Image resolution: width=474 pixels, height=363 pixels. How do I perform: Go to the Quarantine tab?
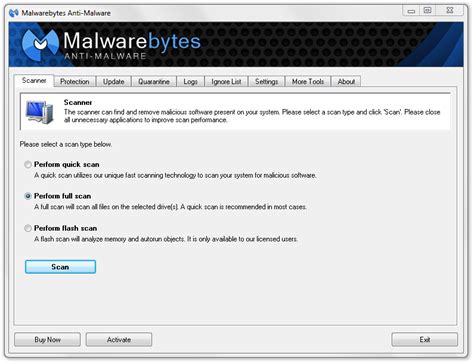point(154,82)
